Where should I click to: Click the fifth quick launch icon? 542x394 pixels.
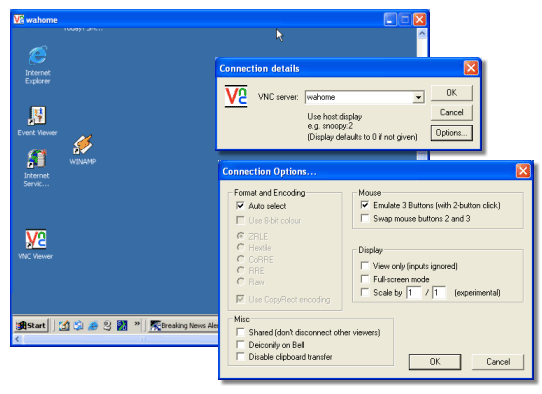[122, 325]
